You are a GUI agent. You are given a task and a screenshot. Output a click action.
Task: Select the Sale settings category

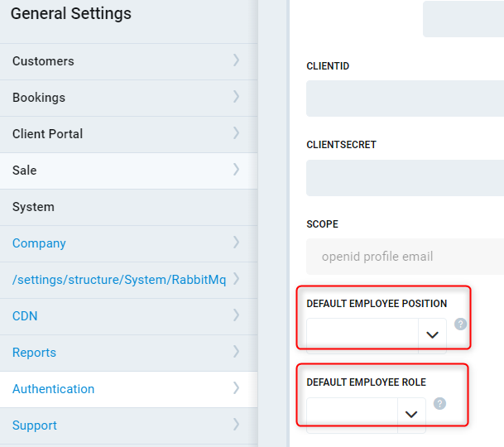pyautogui.click(x=25, y=171)
